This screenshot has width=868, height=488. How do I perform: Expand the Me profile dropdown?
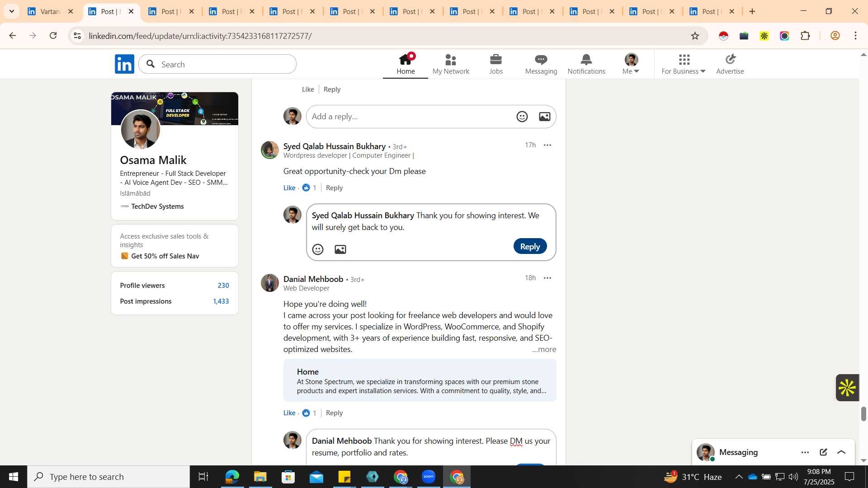click(x=631, y=64)
